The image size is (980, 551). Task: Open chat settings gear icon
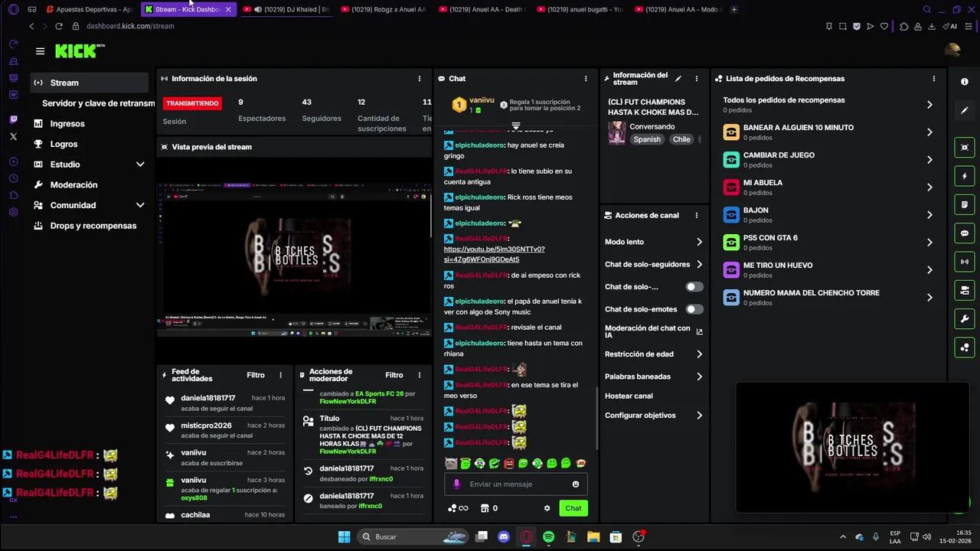click(547, 508)
